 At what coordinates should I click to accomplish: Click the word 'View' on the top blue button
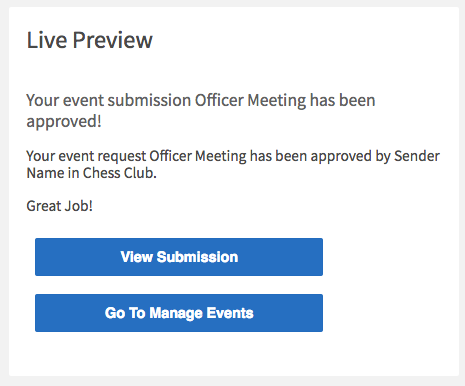pyautogui.click(x=137, y=257)
